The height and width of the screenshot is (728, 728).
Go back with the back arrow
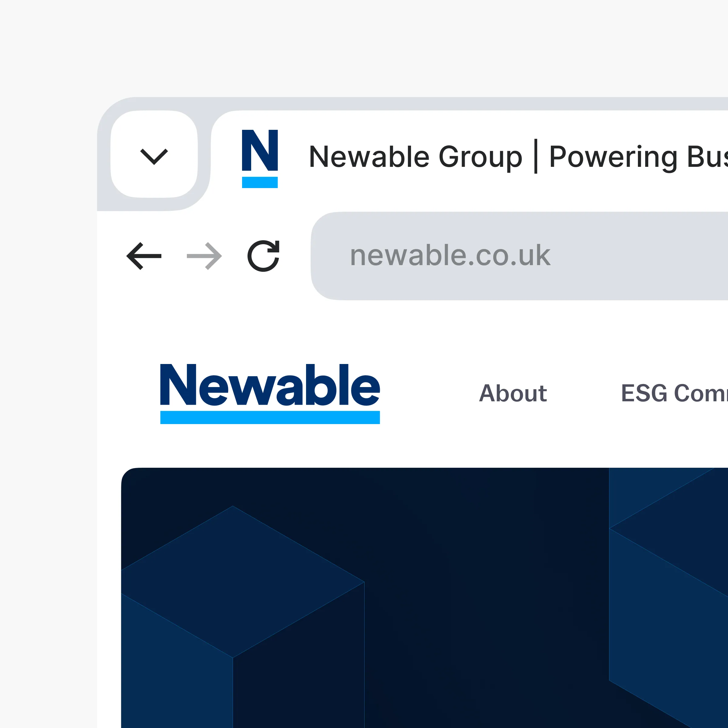(x=144, y=256)
